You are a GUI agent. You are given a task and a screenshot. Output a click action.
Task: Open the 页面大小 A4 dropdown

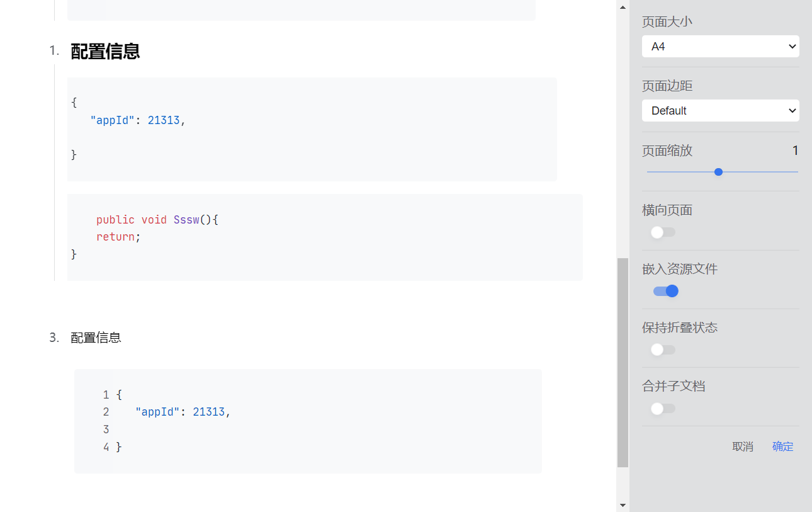coord(720,47)
